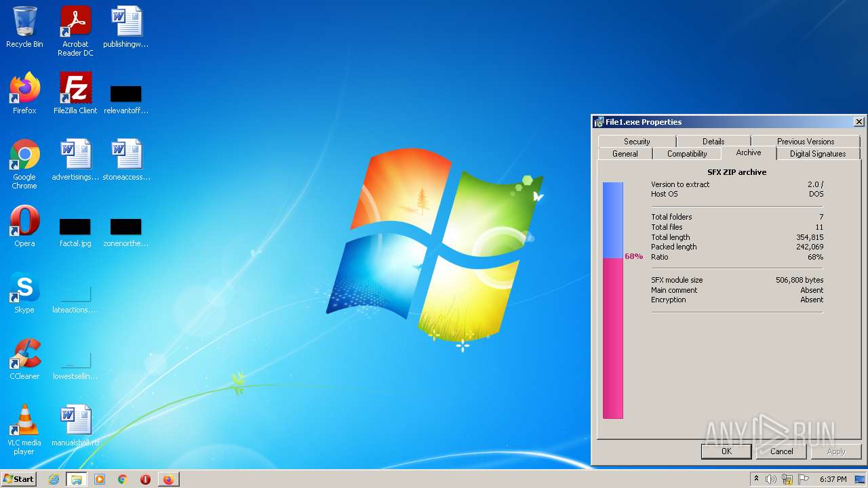This screenshot has height=488, width=868.
Task: Open Skype desktop shortcut
Action: pyautogui.click(x=24, y=293)
